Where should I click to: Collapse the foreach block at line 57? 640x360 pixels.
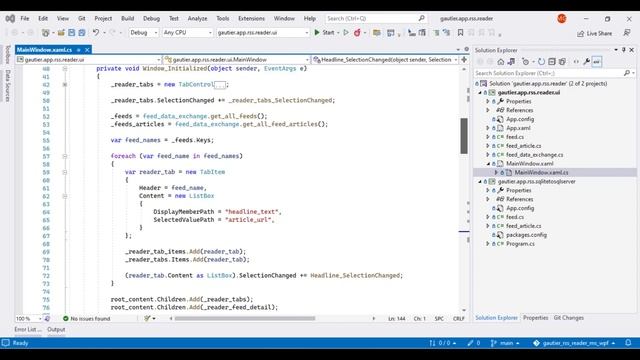65,156
